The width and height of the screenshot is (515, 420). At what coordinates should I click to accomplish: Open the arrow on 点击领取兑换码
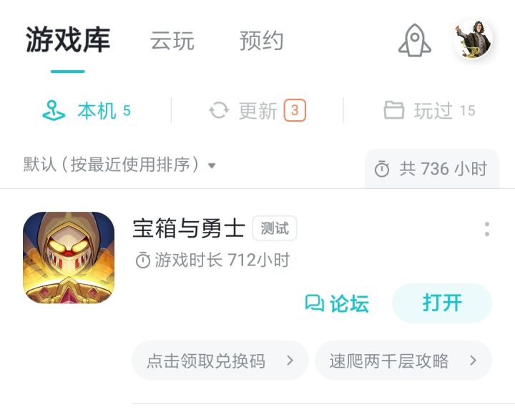(x=290, y=361)
